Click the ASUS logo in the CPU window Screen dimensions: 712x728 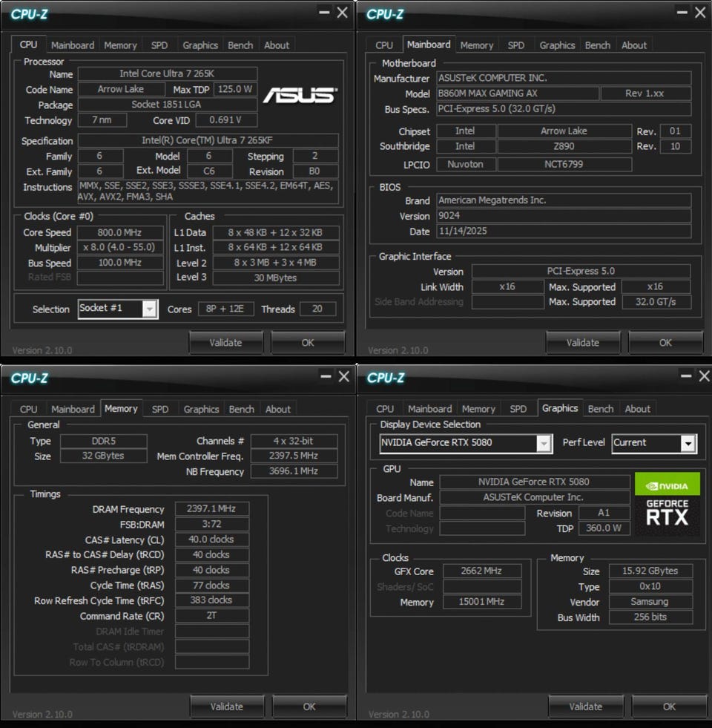coord(300,95)
